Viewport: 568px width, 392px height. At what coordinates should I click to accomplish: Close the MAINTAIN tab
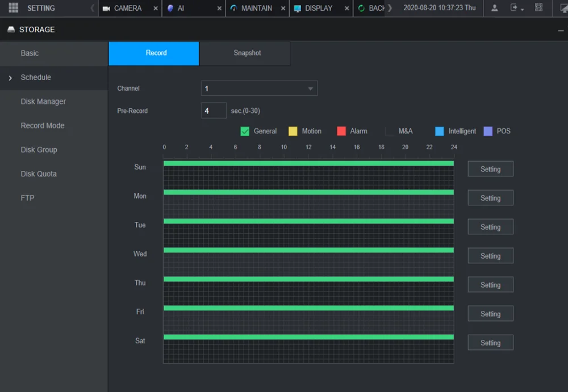[x=283, y=9]
